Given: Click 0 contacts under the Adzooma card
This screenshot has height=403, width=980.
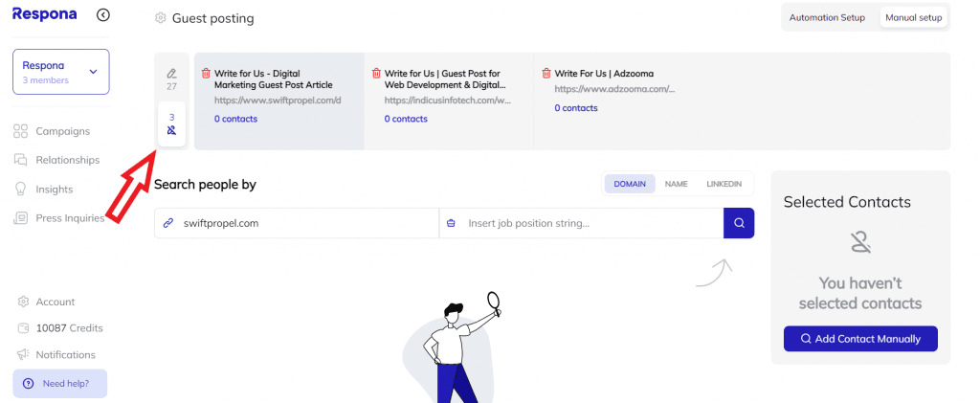Looking at the screenshot, I should coord(575,108).
